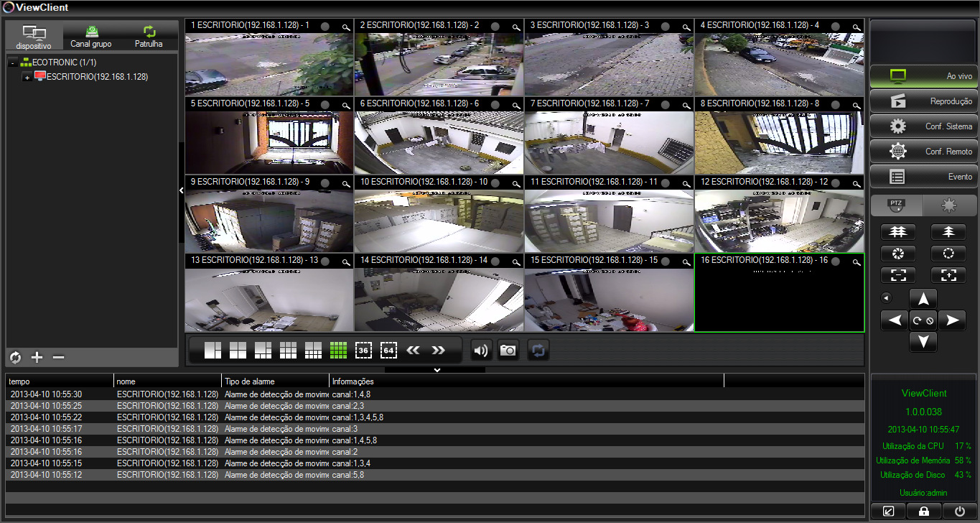Collapse the ECOTRONIC (1/1) tree node
This screenshot has width=980, height=523.
[12, 63]
